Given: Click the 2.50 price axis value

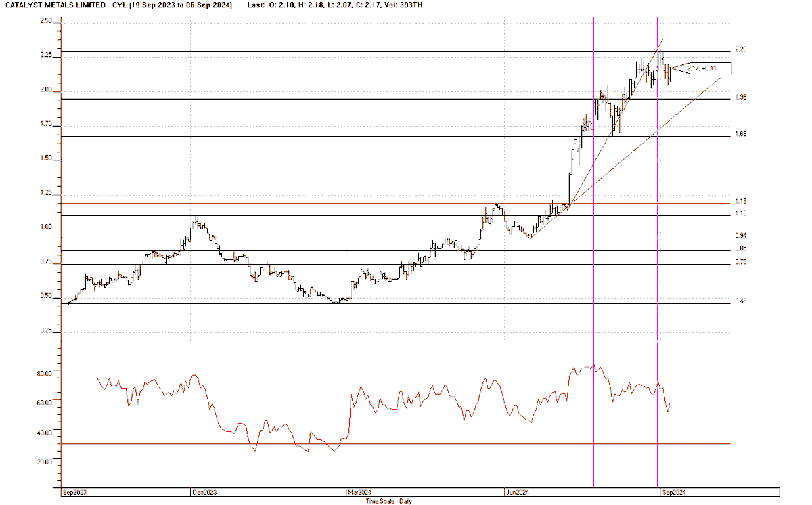Looking at the screenshot, I should click(x=46, y=21).
